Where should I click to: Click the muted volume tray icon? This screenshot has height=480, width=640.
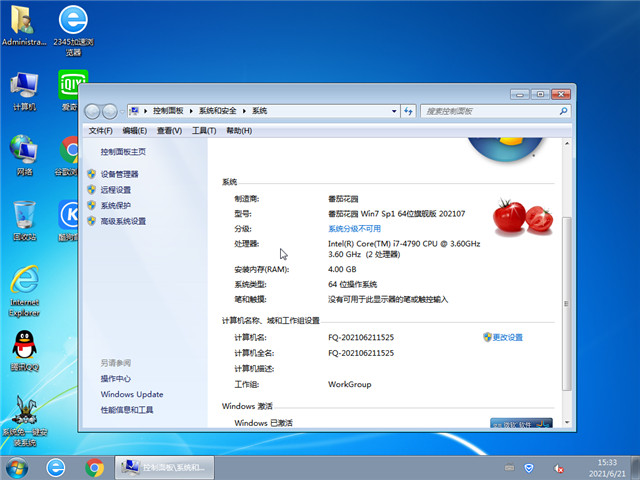point(558,468)
